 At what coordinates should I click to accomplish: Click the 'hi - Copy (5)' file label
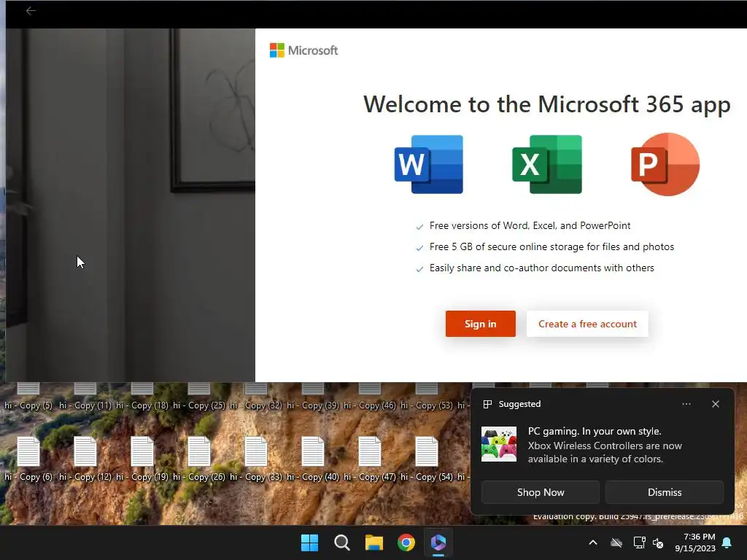point(28,405)
